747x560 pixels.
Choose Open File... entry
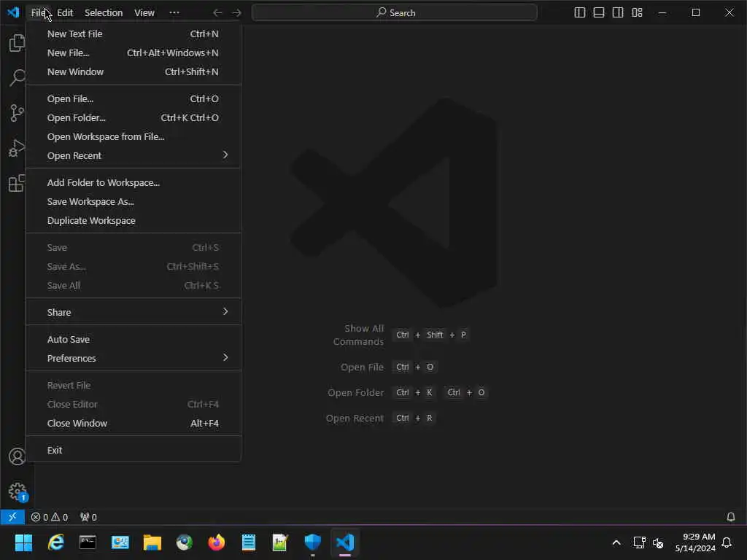coord(133,98)
